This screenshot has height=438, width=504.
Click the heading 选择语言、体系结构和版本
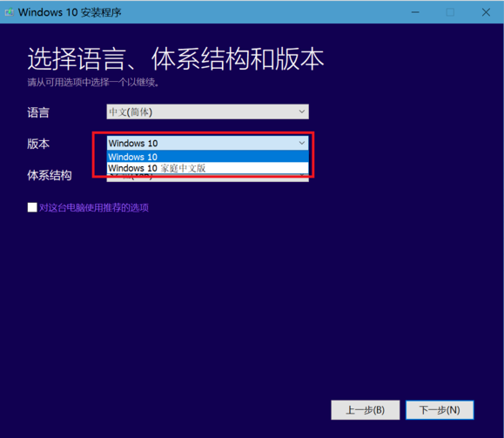(x=176, y=59)
